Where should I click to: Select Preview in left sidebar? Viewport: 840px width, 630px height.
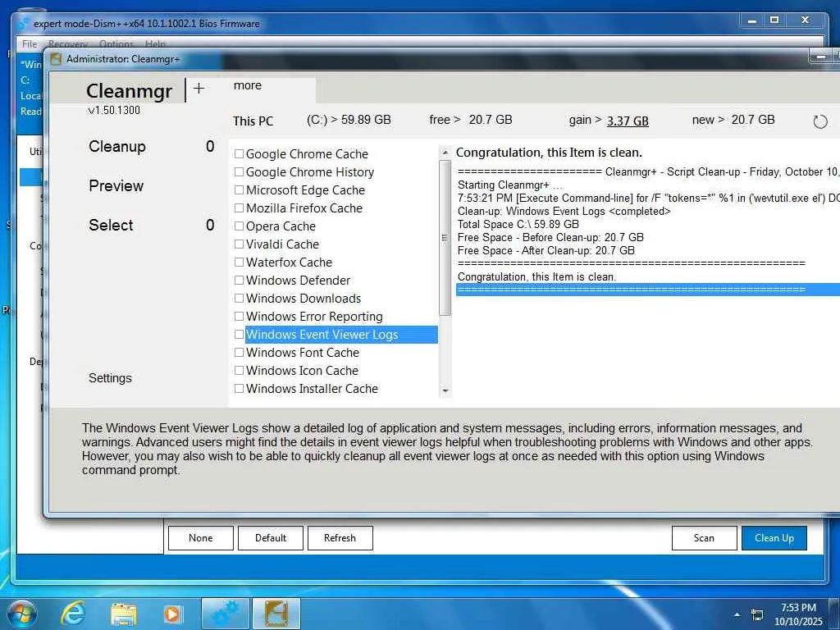116,186
